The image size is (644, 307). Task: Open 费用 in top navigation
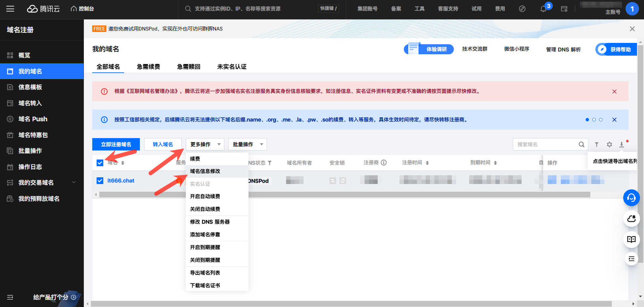tap(500, 9)
